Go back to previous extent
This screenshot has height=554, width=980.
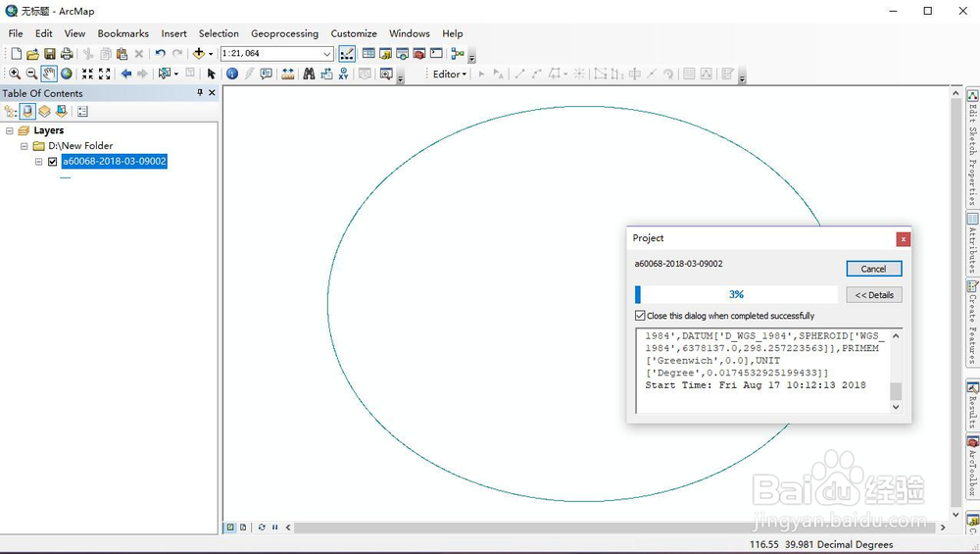[x=126, y=74]
